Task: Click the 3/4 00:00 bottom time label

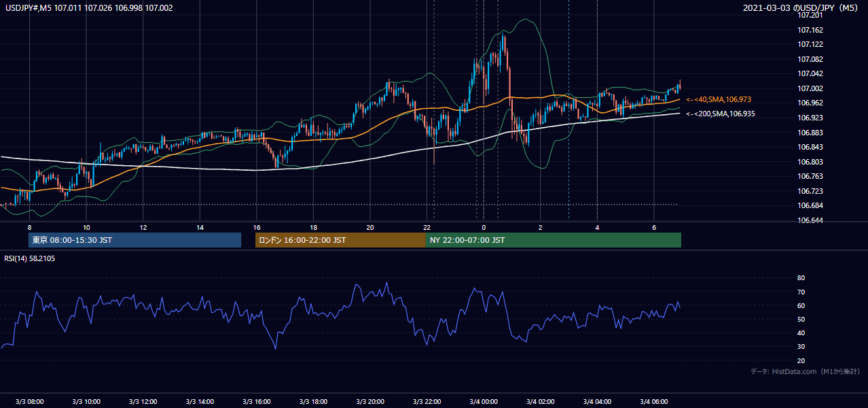Action: (x=484, y=401)
